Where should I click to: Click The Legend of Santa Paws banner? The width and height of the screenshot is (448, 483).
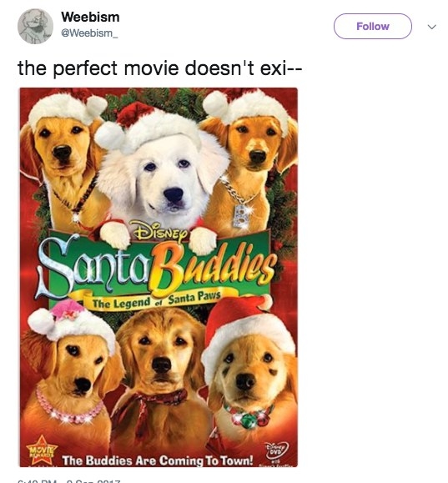[155, 300]
